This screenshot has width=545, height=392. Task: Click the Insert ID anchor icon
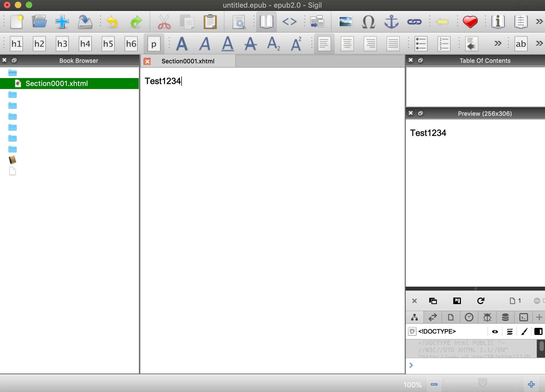point(391,22)
